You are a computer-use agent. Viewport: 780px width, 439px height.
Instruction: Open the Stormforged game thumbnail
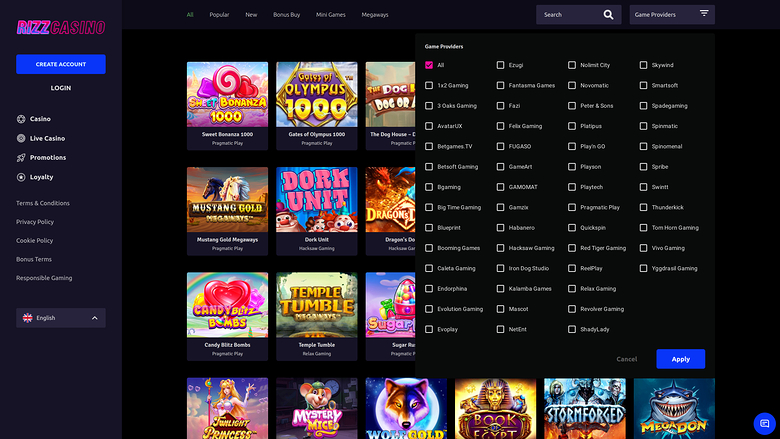click(x=585, y=408)
